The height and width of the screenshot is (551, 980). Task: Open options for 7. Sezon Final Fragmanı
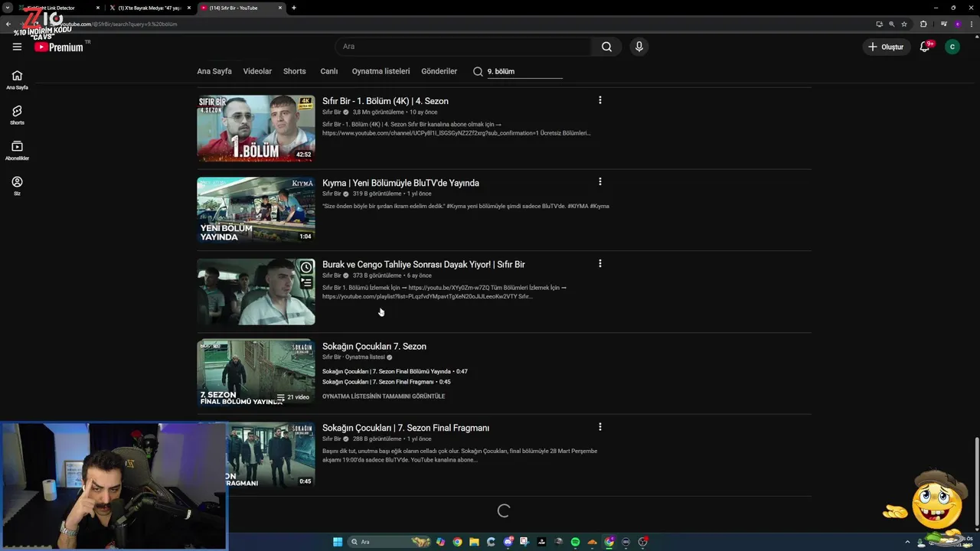(x=599, y=426)
